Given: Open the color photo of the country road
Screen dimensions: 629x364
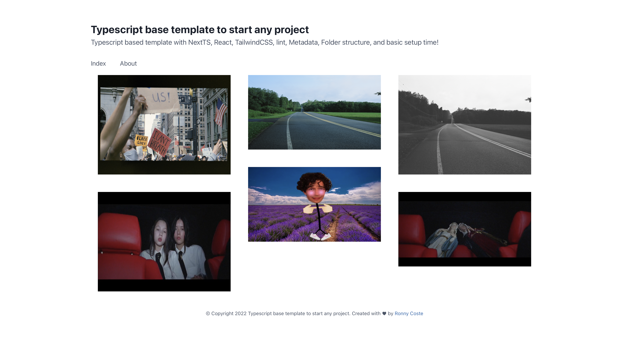Looking at the screenshot, I should coord(314,112).
